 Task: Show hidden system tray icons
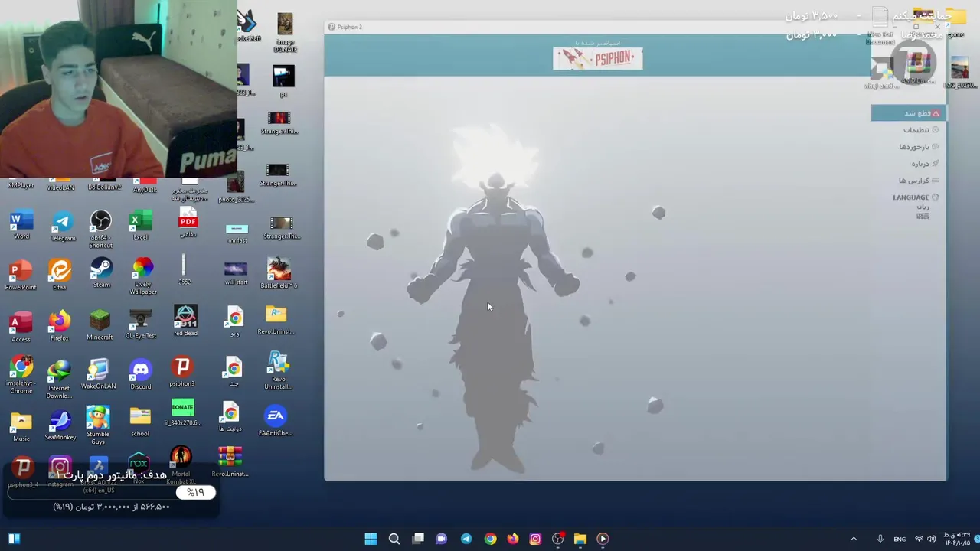click(x=854, y=539)
